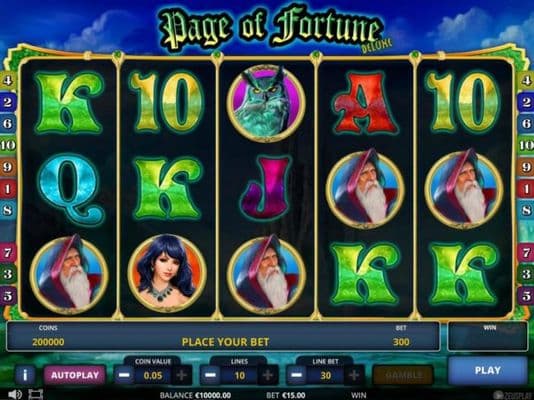Toggle fullscreen mode icon

click(35, 395)
